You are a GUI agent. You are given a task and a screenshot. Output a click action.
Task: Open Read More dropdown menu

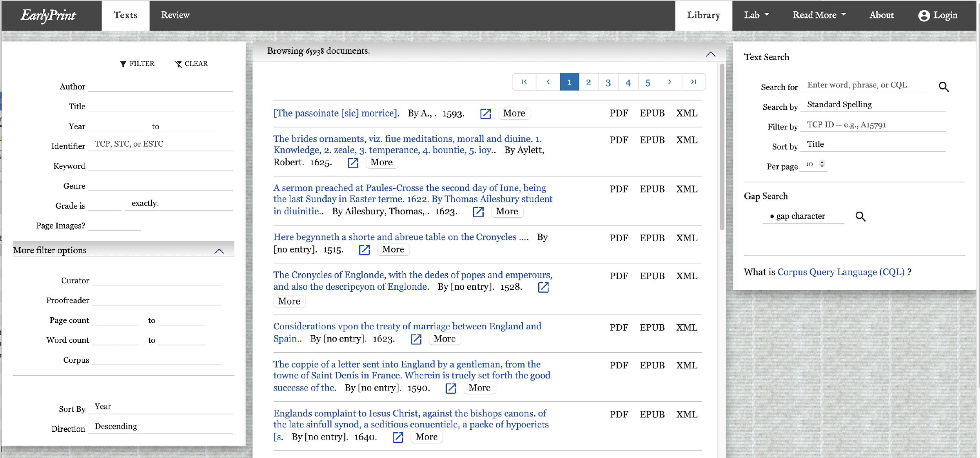point(819,15)
